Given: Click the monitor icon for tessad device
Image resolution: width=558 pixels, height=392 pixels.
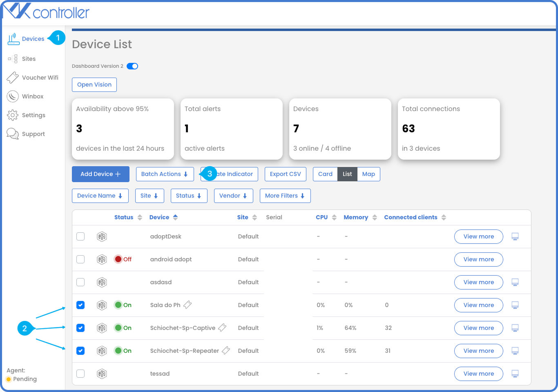Looking at the screenshot, I should click(515, 374).
